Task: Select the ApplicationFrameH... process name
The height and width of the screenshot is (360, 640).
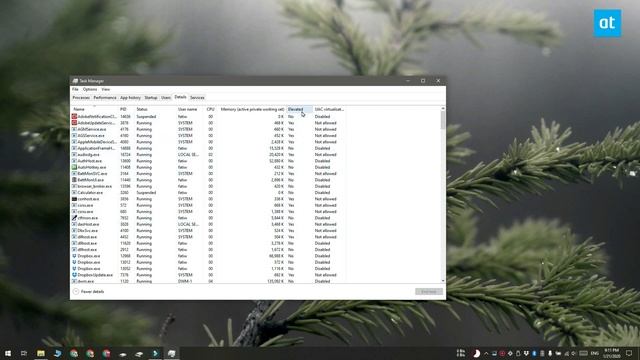Action: pos(97,148)
